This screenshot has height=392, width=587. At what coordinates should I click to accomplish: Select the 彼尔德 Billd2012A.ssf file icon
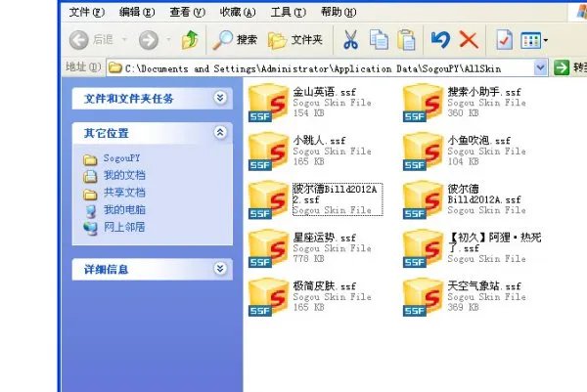click(423, 199)
